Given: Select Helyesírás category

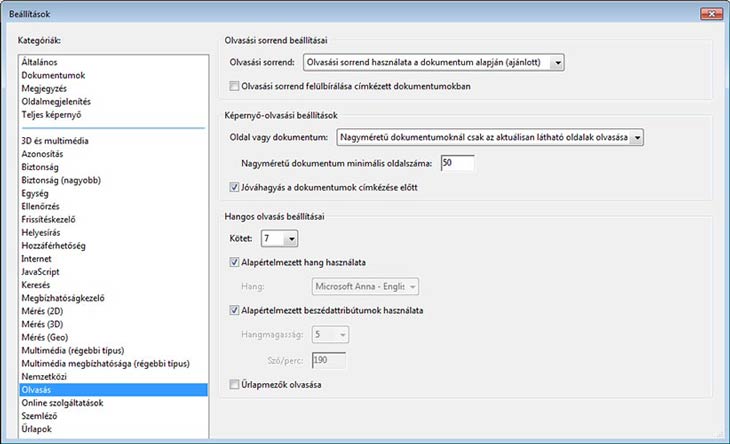Looking at the screenshot, I should pos(114,232).
